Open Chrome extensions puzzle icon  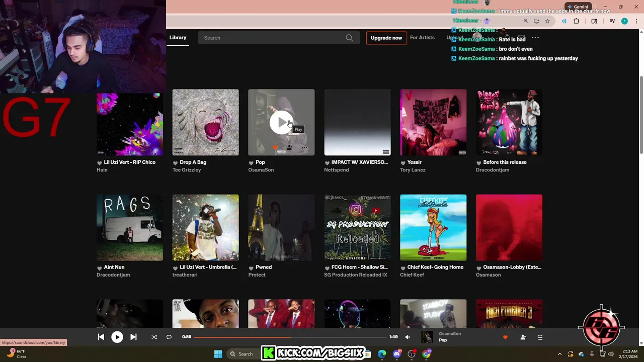coord(577,21)
